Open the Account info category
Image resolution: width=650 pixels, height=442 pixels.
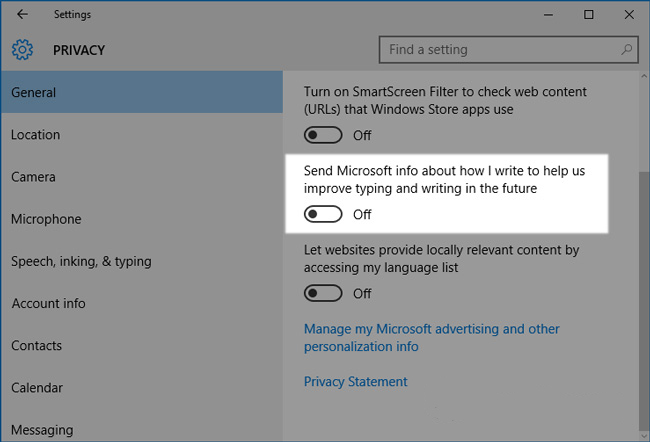point(142,304)
